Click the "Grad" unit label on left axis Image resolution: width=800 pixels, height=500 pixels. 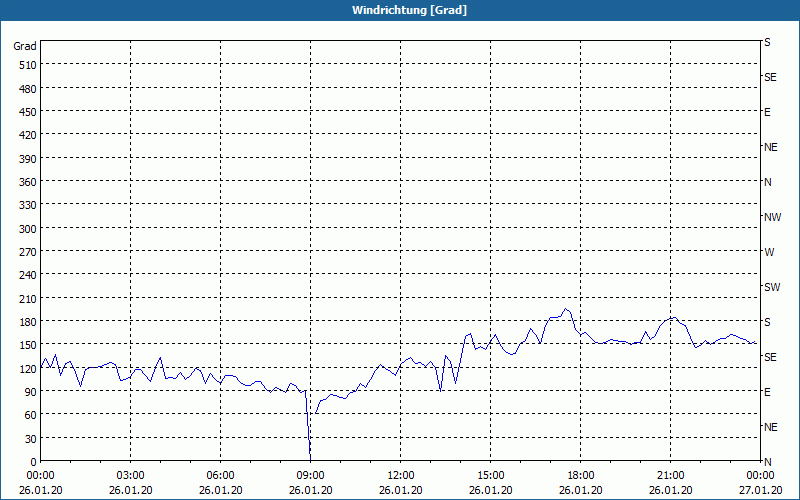coord(25,46)
